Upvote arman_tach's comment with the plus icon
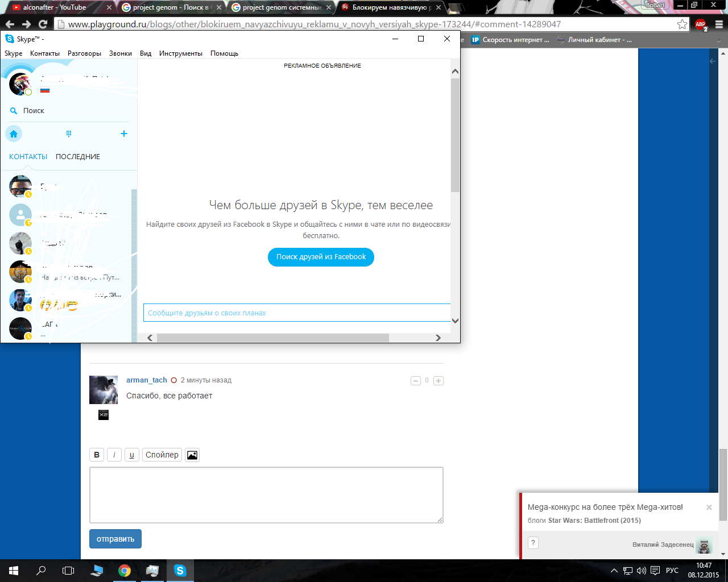728x582 pixels. 439,381
